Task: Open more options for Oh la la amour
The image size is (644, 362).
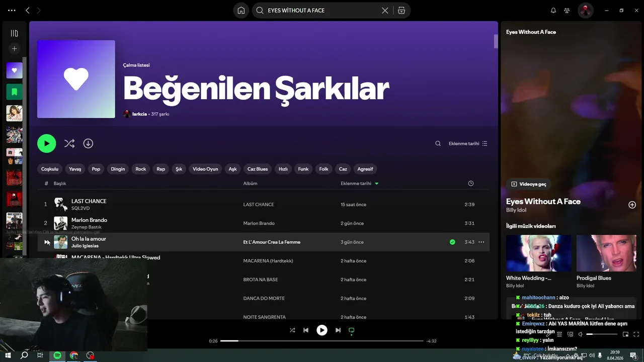Action: click(x=481, y=242)
